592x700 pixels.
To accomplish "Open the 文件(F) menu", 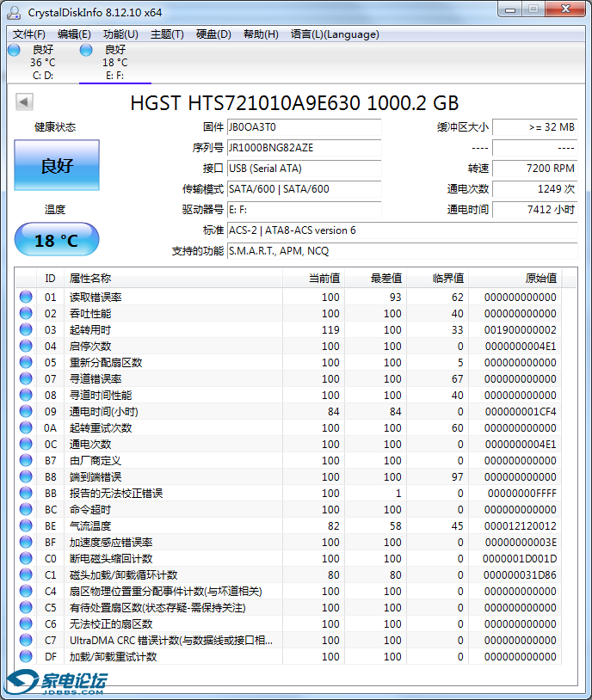I will point(28,34).
